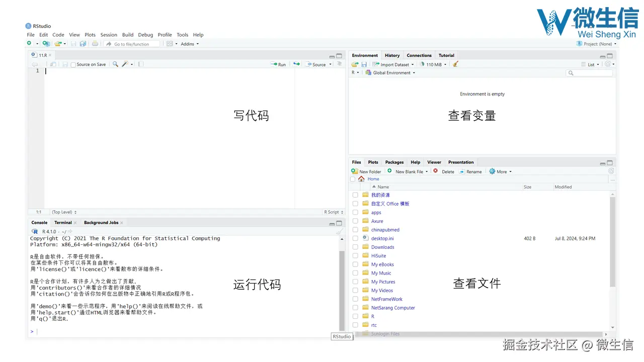Create a new folder in Files pane
The width and height of the screenshot is (644, 362).
click(x=366, y=171)
